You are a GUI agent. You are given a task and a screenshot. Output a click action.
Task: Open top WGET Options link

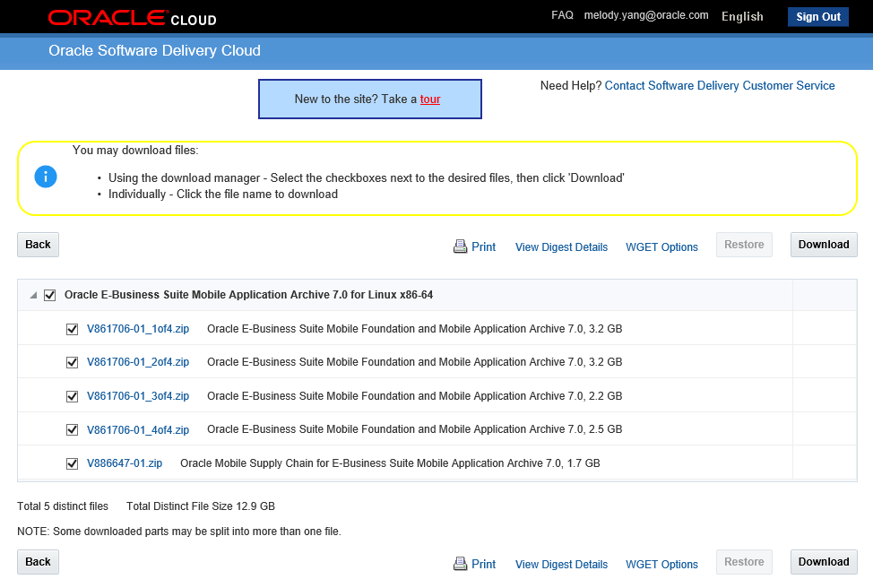661,247
